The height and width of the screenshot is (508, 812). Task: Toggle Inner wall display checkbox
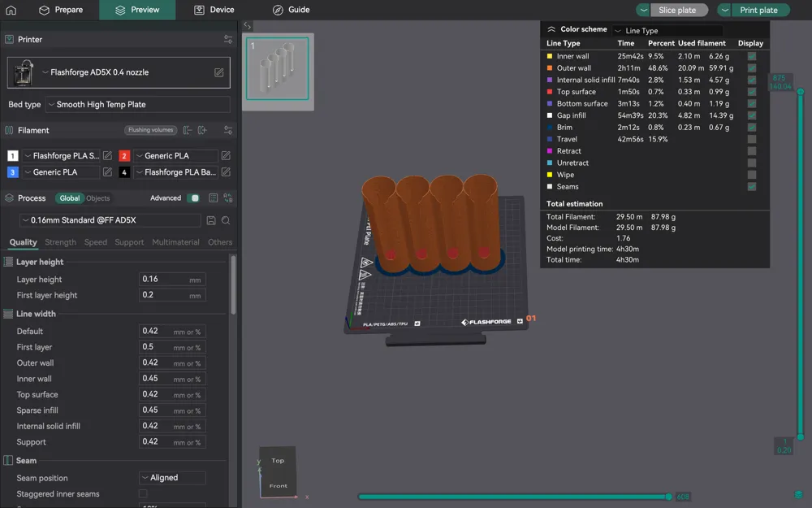pyautogui.click(x=751, y=56)
